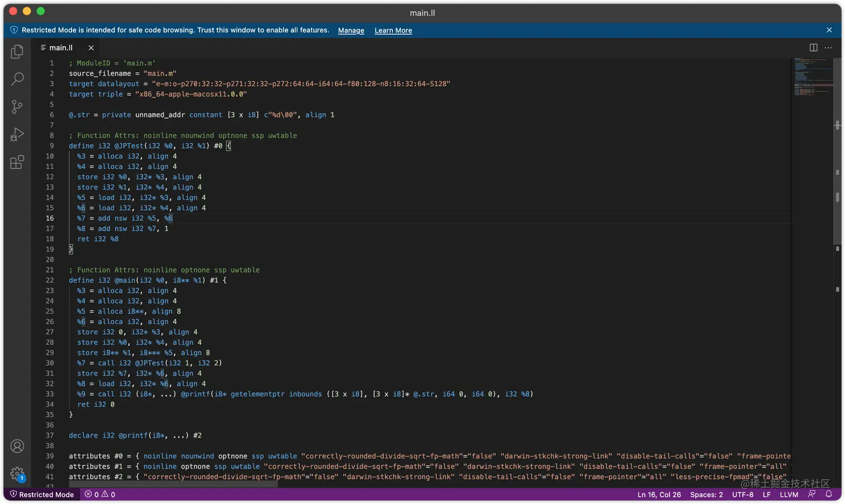This screenshot has height=504, width=845.
Task: Dismiss the Restricted Mode banner
Action: coord(829,30)
